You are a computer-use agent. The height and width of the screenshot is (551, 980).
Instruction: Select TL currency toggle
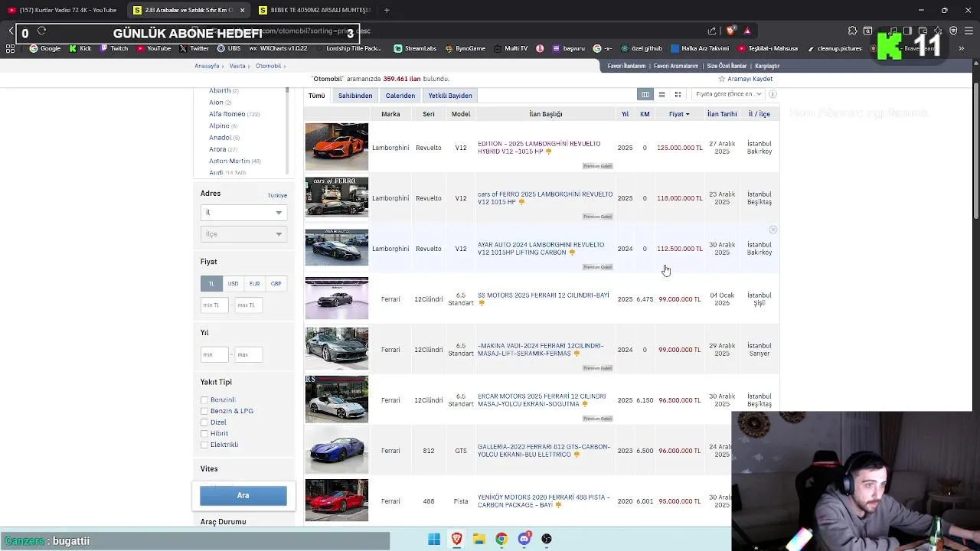pos(211,283)
